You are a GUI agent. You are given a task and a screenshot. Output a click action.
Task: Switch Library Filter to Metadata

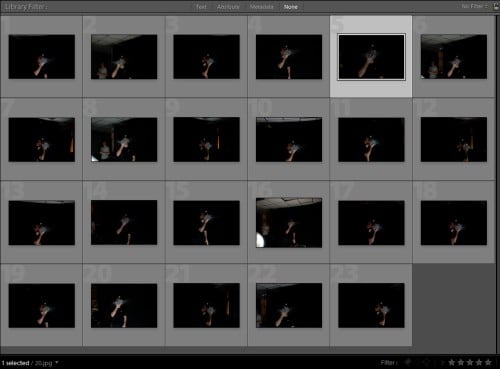pyautogui.click(x=262, y=7)
